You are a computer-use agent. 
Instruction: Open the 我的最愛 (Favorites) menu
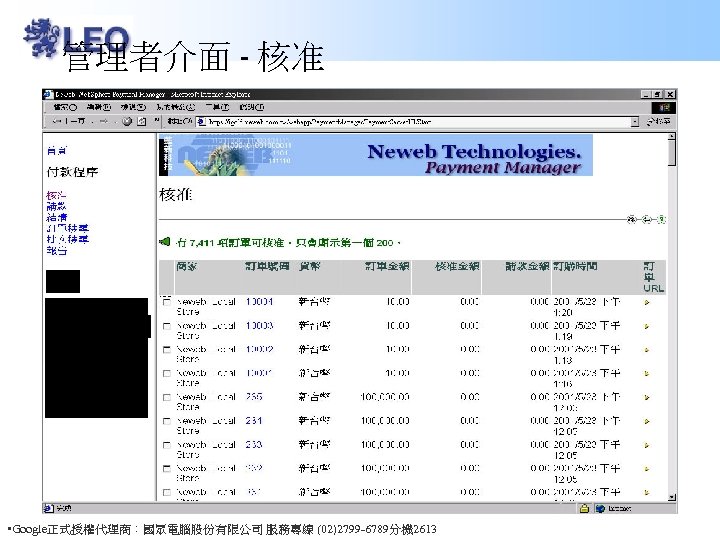175,107
